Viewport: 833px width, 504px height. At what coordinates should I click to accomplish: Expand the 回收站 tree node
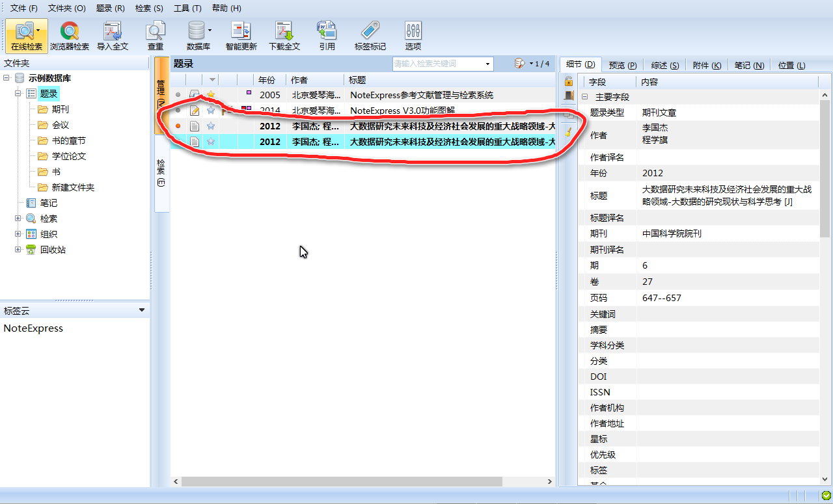18,250
